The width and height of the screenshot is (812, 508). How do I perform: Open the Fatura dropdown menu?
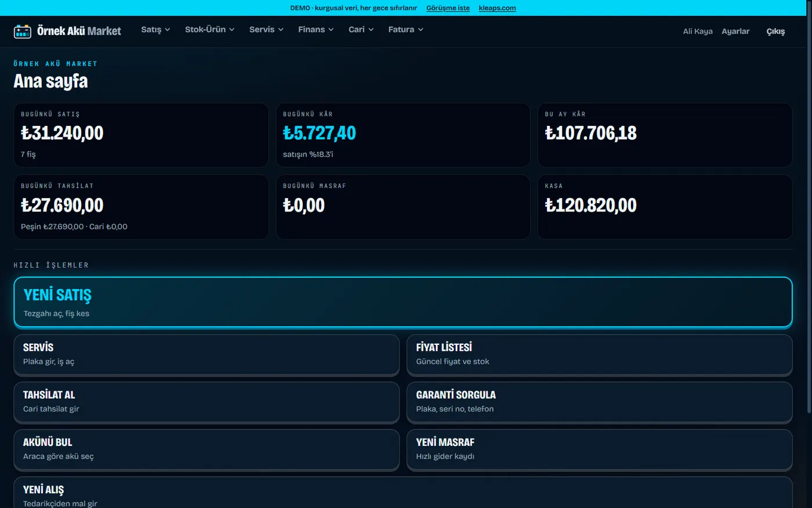click(x=406, y=30)
